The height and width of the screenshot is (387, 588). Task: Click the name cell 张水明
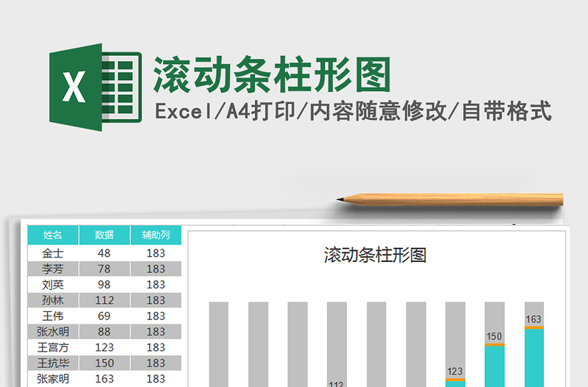(x=53, y=332)
